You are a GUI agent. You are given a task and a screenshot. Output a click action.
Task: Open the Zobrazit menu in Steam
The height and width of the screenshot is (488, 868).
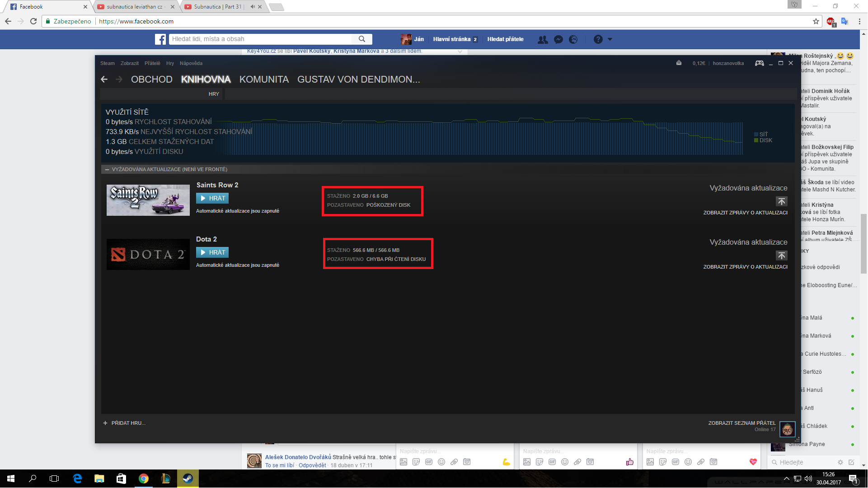pos(130,63)
